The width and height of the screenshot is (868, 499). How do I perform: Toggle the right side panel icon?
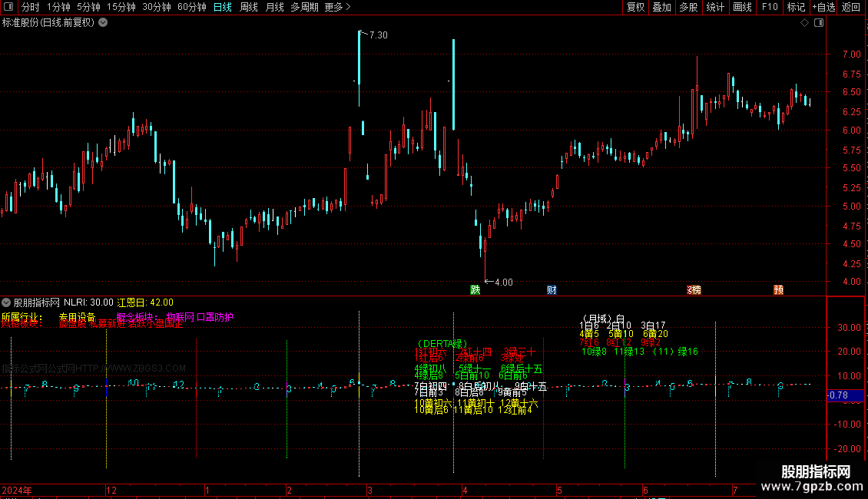pos(819,23)
